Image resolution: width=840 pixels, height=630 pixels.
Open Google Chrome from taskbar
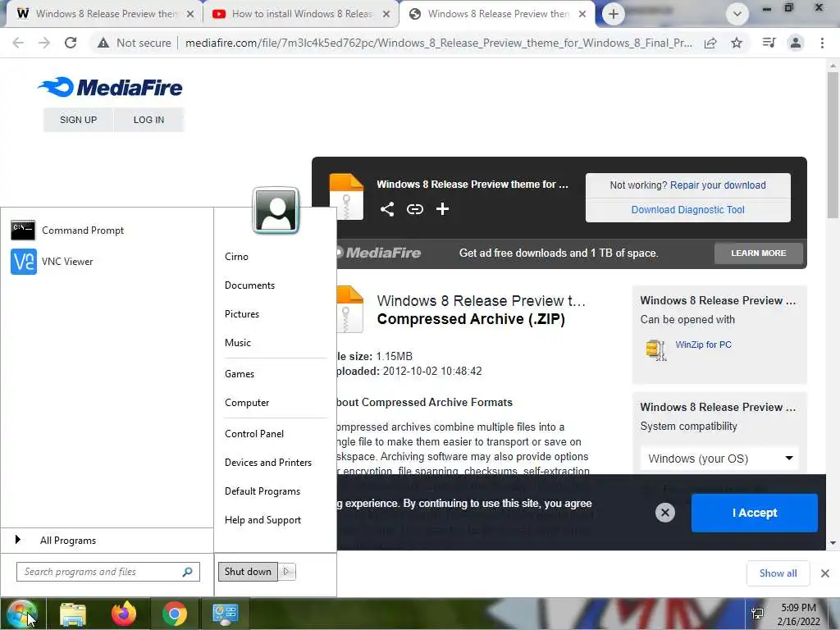[x=174, y=614]
